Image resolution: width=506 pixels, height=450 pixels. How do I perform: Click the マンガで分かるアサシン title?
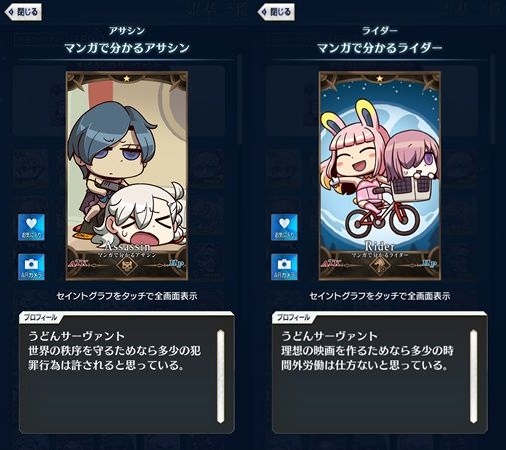tap(127, 48)
